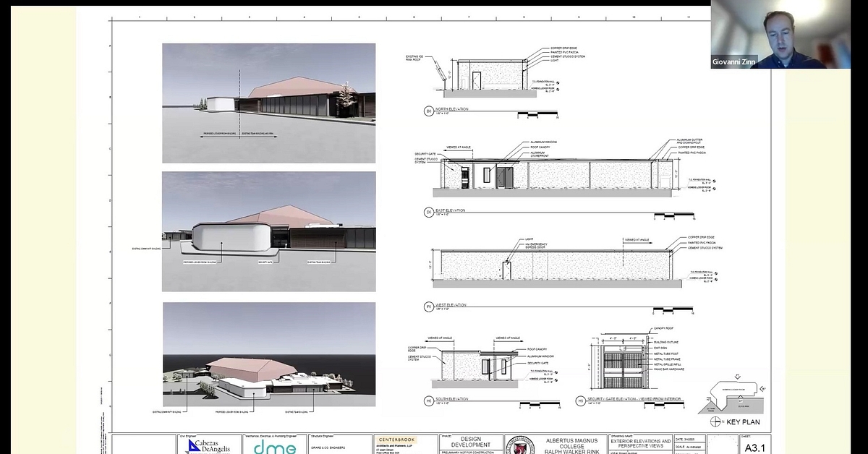868x454 pixels.
Task: Click the Canopy Roof label on gate elevation
Action: click(663, 328)
